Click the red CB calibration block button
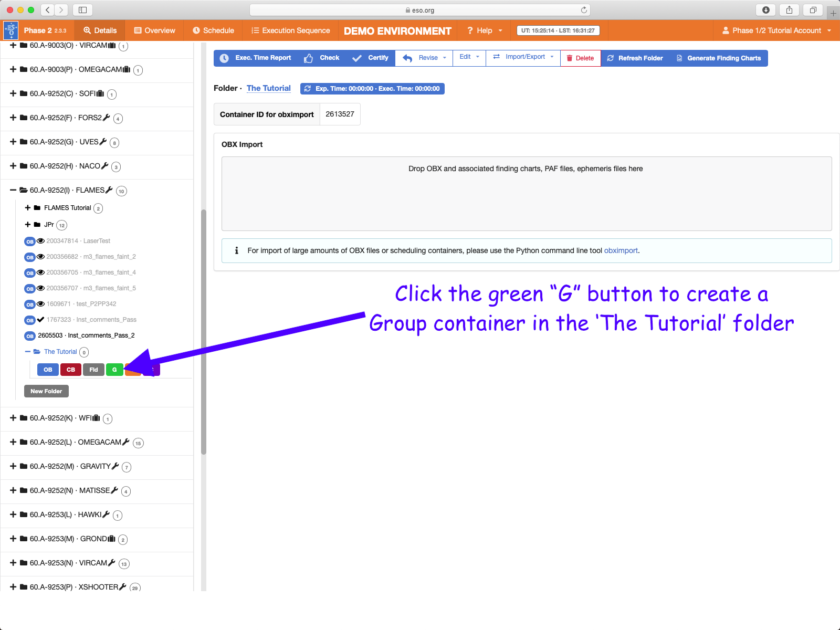This screenshot has height=630, width=840. pyautogui.click(x=71, y=370)
